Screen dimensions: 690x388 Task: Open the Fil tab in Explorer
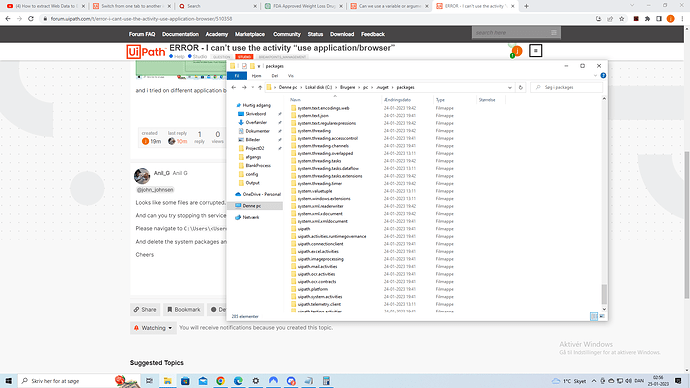pyautogui.click(x=237, y=76)
